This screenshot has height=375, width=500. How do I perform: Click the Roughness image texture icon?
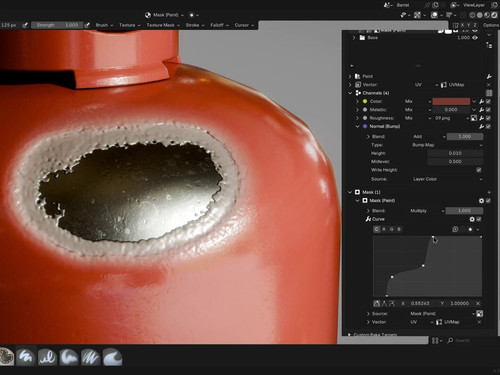(x=474, y=118)
